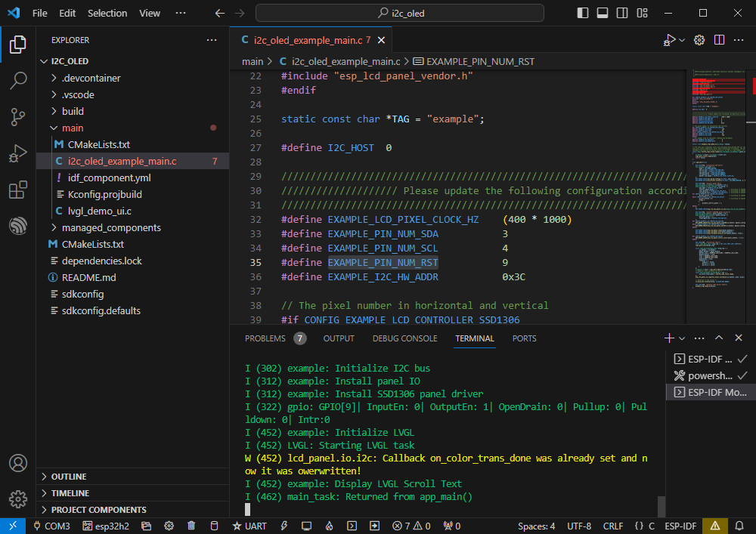Open new terminal launch profile dropdown

[x=682, y=338]
